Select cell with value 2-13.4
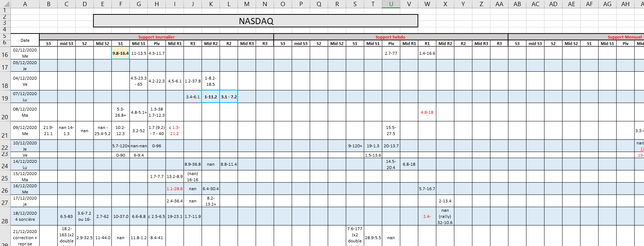 coord(445,201)
